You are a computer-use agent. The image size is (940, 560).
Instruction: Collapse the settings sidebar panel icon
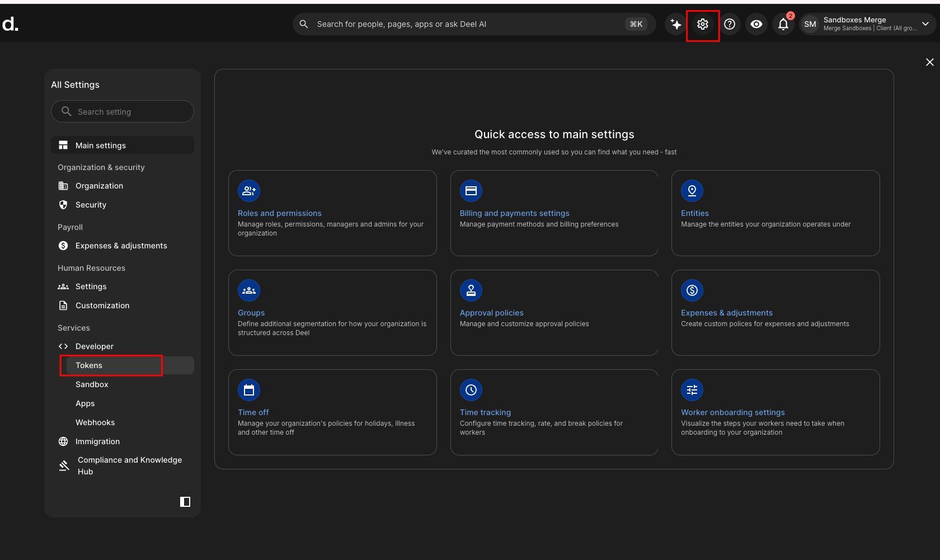tap(185, 502)
